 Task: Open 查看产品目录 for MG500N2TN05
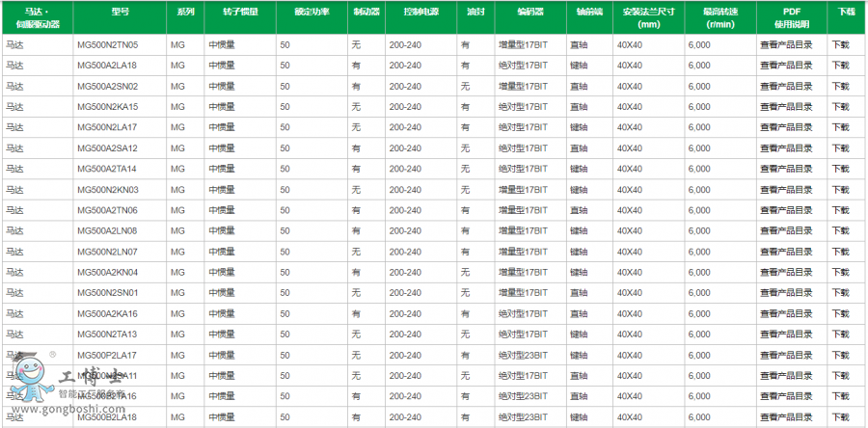point(786,44)
